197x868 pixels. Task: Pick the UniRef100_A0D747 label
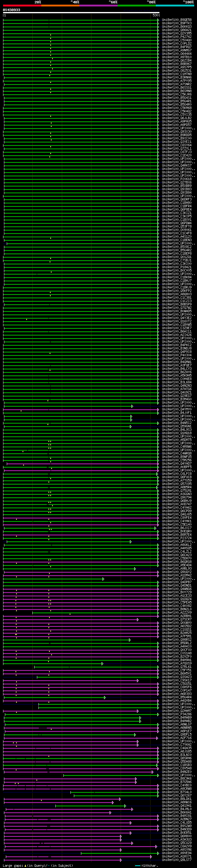pyautogui.click(x=177, y=504)
